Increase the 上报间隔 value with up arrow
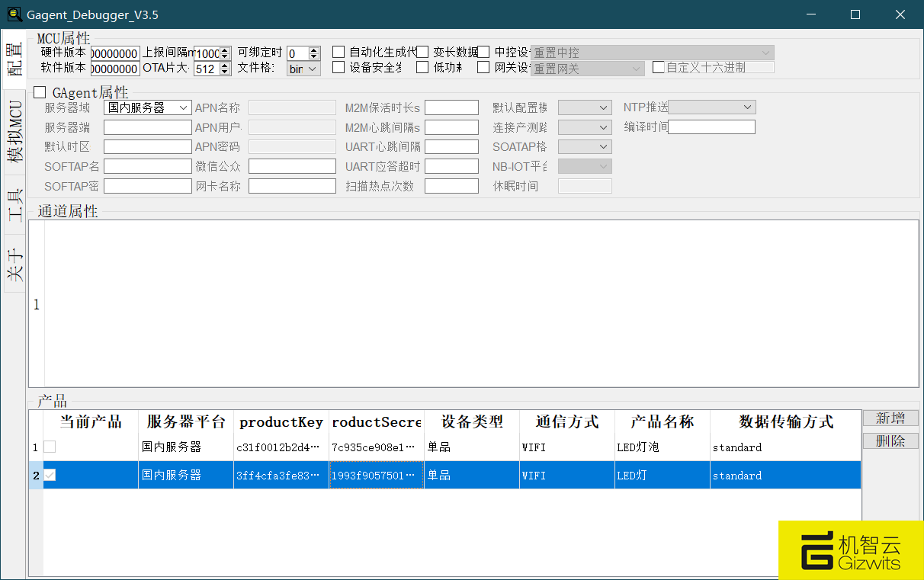Screen dimensions: 924x580 point(225,50)
